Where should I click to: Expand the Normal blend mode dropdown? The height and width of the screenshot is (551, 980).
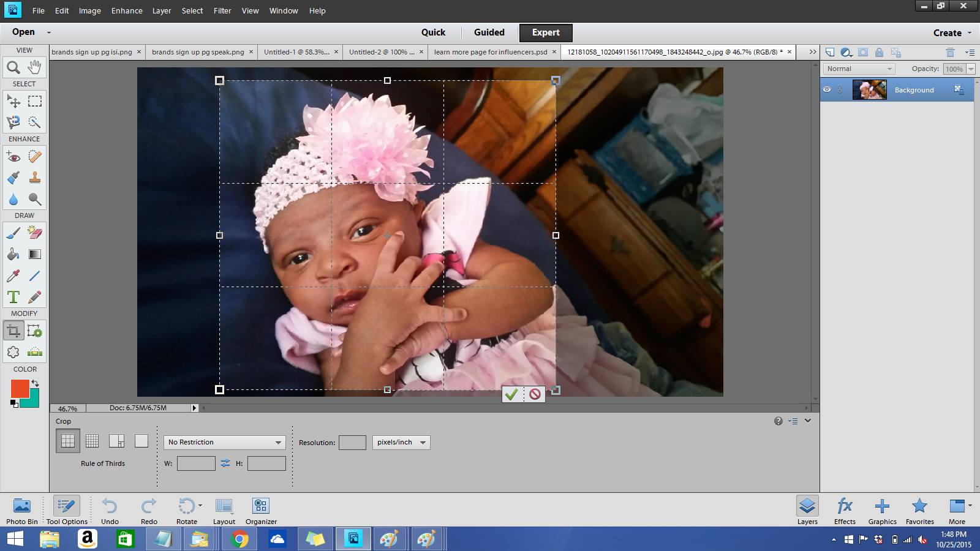[859, 69]
